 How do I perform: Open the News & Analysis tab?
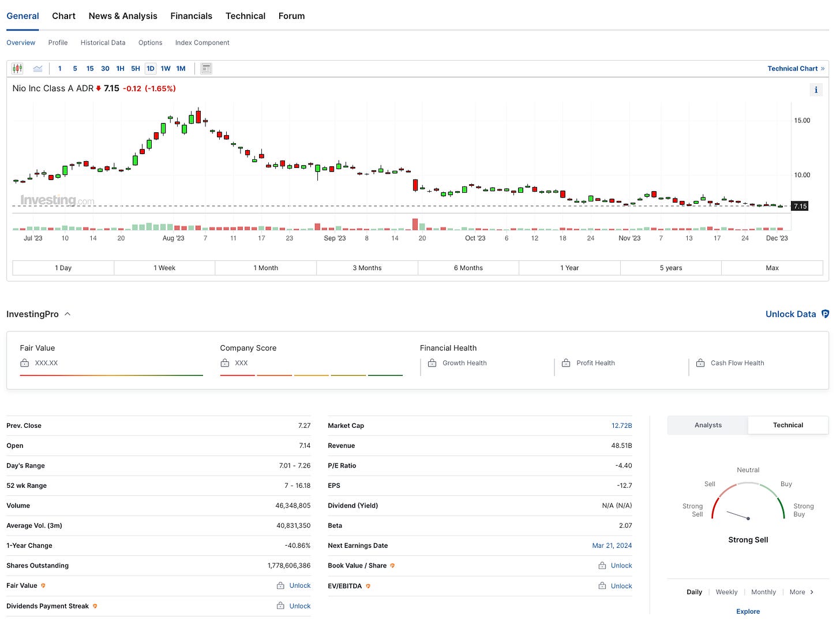pos(123,16)
